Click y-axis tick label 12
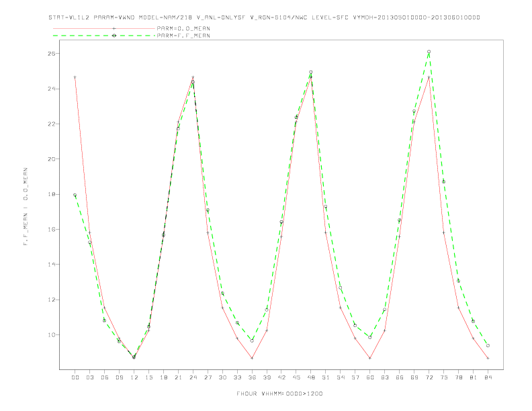Viewport: 532px width, 411px height. click(52, 300)
